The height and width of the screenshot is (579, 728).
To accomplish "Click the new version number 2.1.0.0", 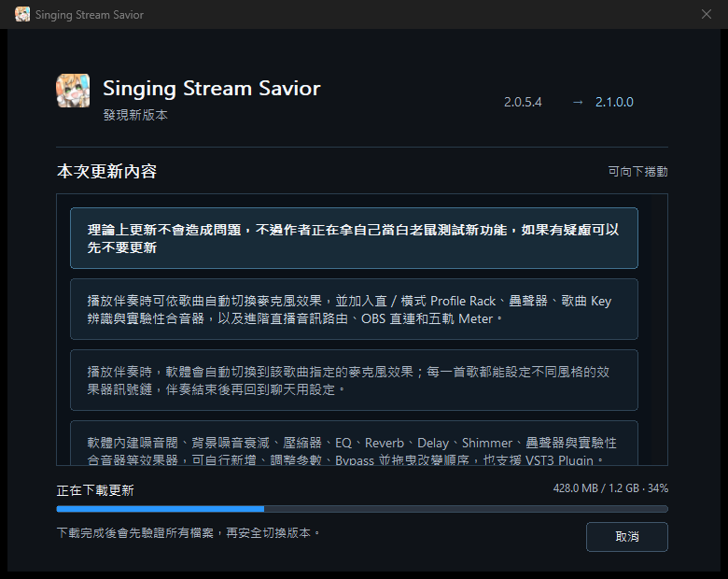I will (614, 102).
